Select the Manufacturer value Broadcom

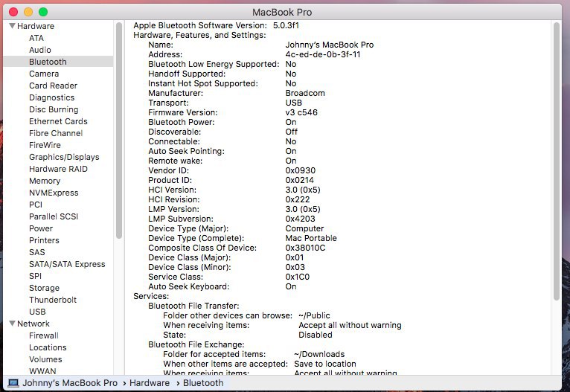(x=305, y=93)
